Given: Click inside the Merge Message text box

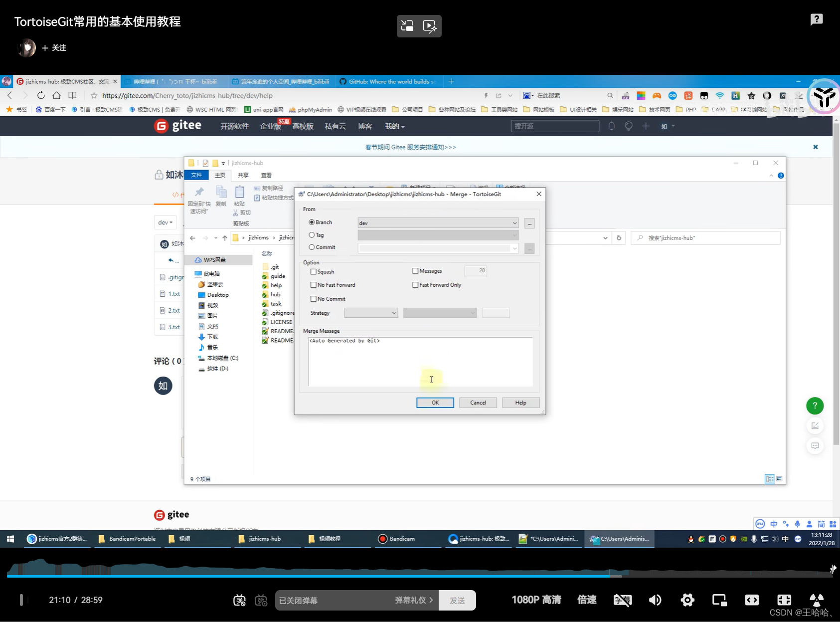Looking at the screenshot, I should [420, 362].
